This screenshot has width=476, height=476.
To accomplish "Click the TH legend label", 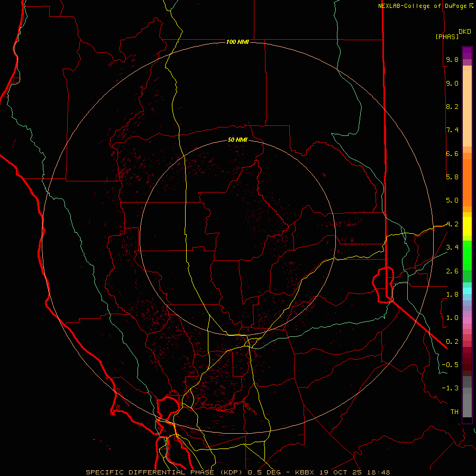I will (x=454, y=412).
